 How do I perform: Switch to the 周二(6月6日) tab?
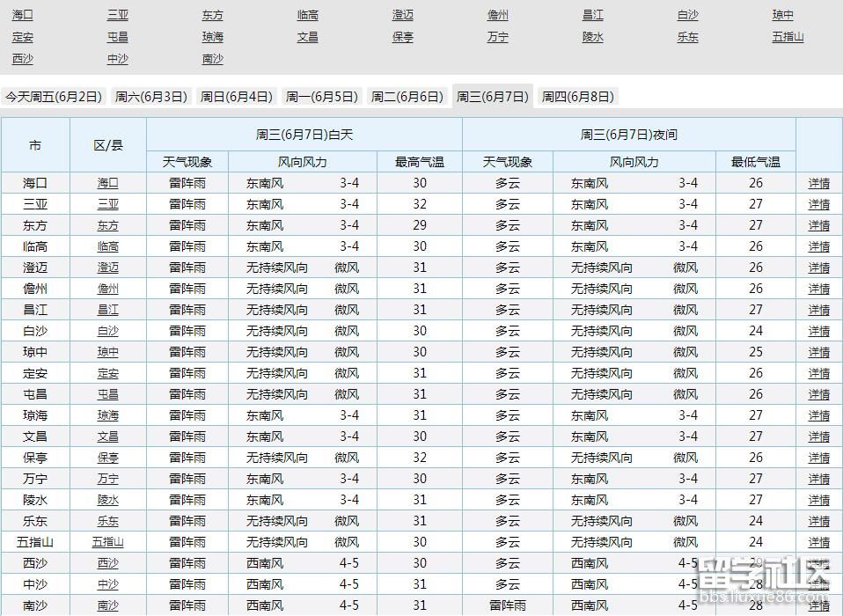[407, 97]
